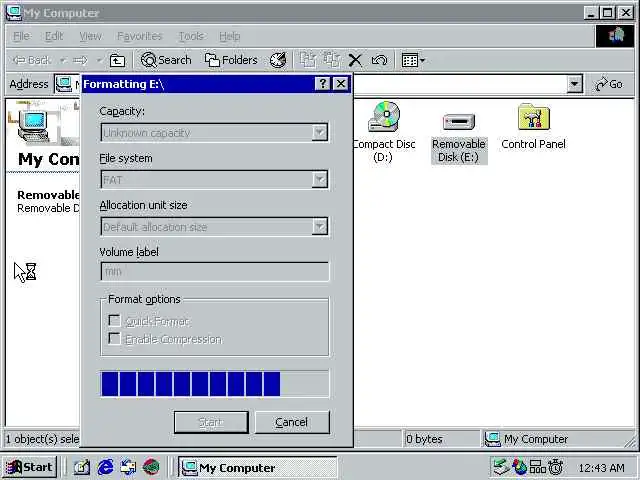Open the File menu
The width and height of the screenshot is (640, 480).
point(21,36)
